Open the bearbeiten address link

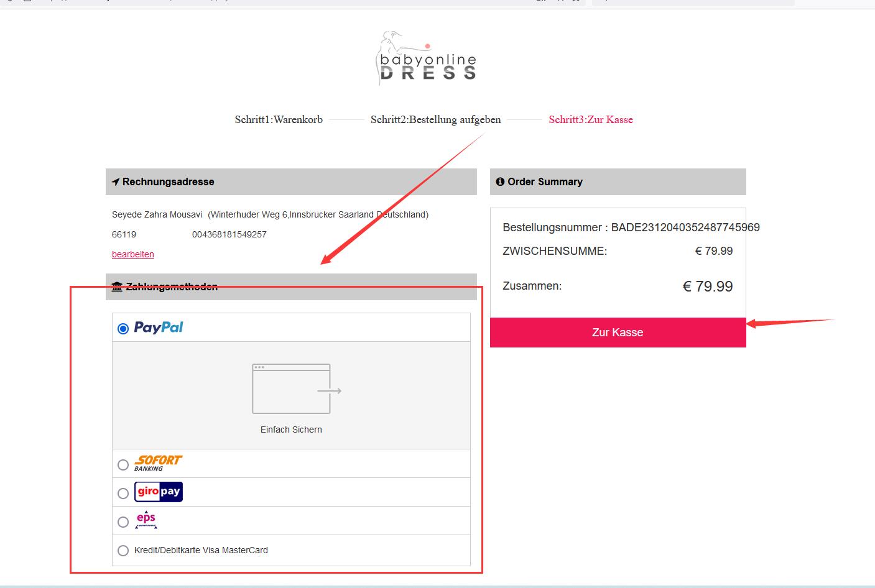click(133, 254)
